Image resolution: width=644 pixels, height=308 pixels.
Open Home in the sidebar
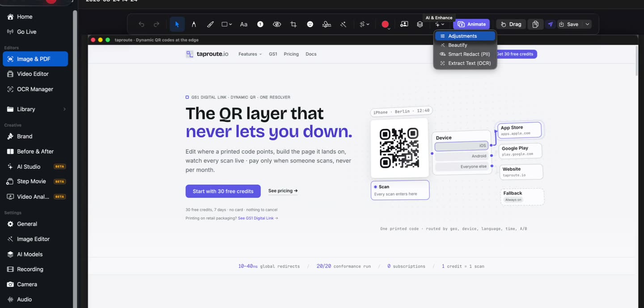35,17
